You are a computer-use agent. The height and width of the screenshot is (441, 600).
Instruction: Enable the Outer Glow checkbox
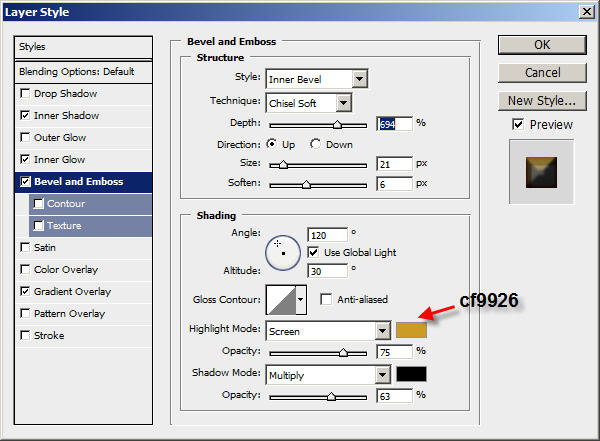pos(25,137)
